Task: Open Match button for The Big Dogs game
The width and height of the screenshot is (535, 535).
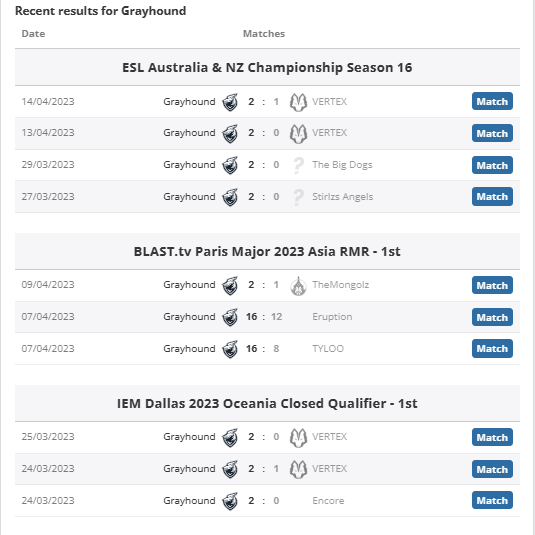Action: tap(492, 165)
